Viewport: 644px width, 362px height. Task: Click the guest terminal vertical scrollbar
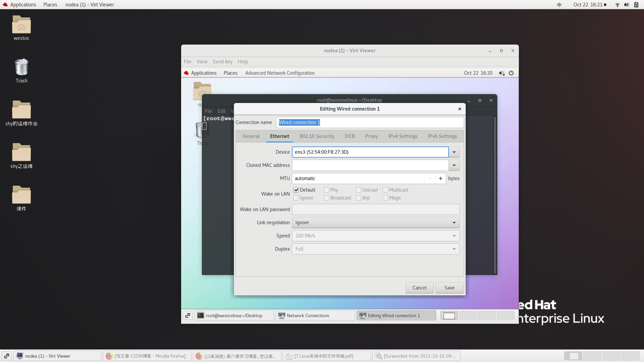point(495,195)
